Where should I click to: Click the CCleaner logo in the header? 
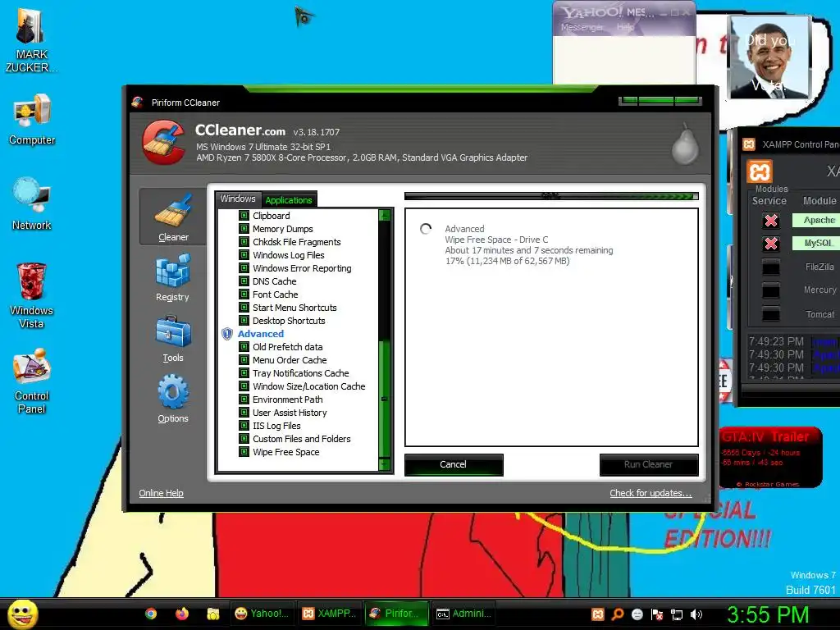(x=164, y=142)
